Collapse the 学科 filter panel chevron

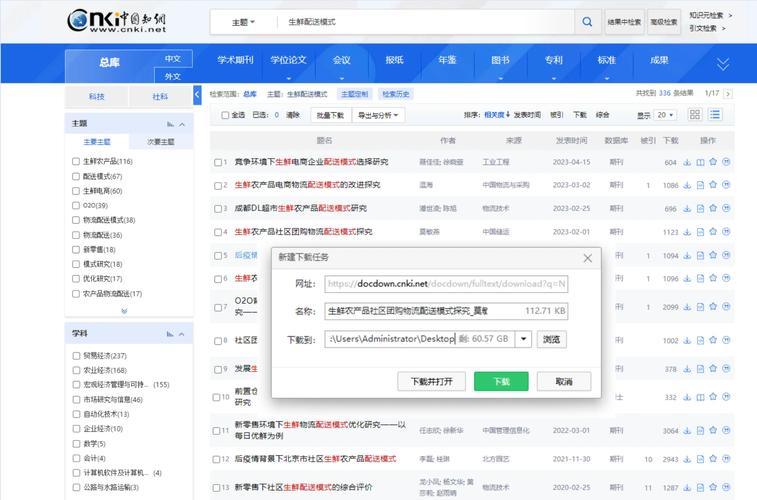182,334
